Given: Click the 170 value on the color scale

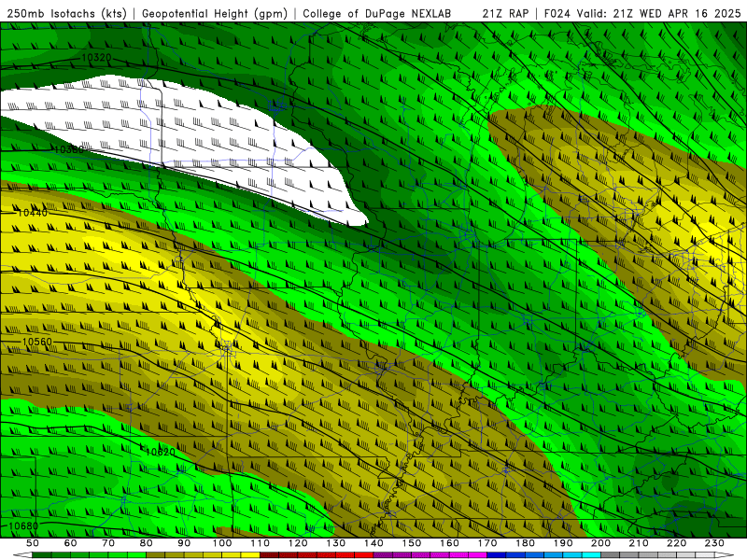Looking at the screenshot, I should (487, 543).
